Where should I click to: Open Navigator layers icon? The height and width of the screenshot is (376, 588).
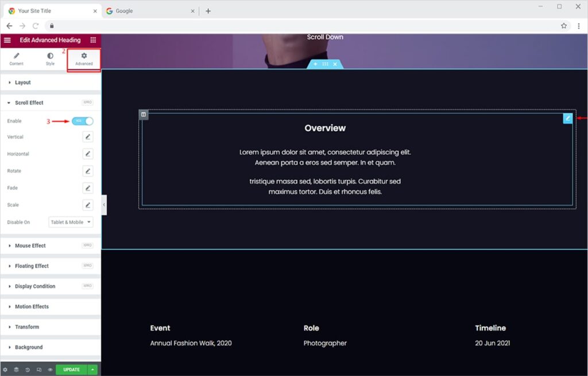pyautogui.click(x=16, y=370)
